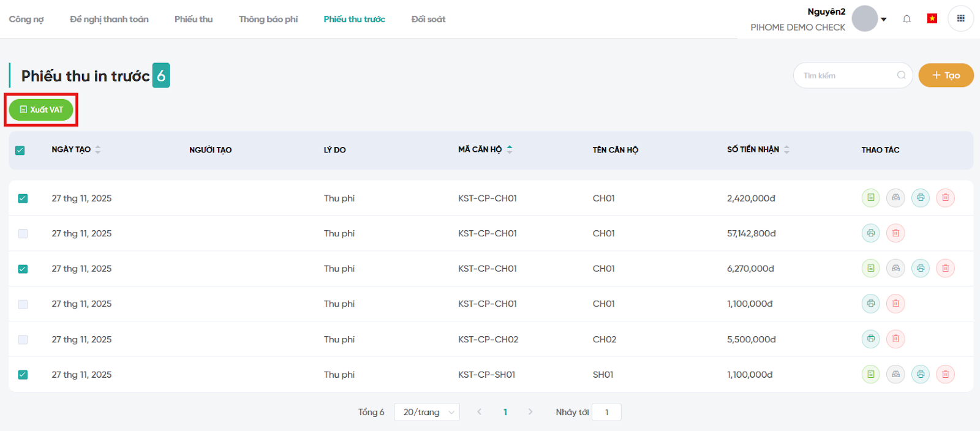Check the box for the 57,142,800đ row
The image size is (980, 431).
coord(23,233)
